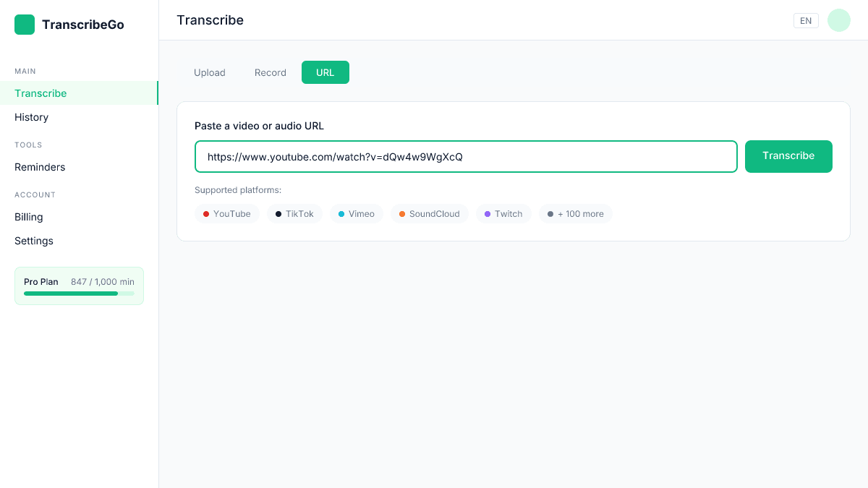Open the user avatar profile circle
The height and width of the screenshot is (488, 868).
pyautogui.click(x=838, y=20)
